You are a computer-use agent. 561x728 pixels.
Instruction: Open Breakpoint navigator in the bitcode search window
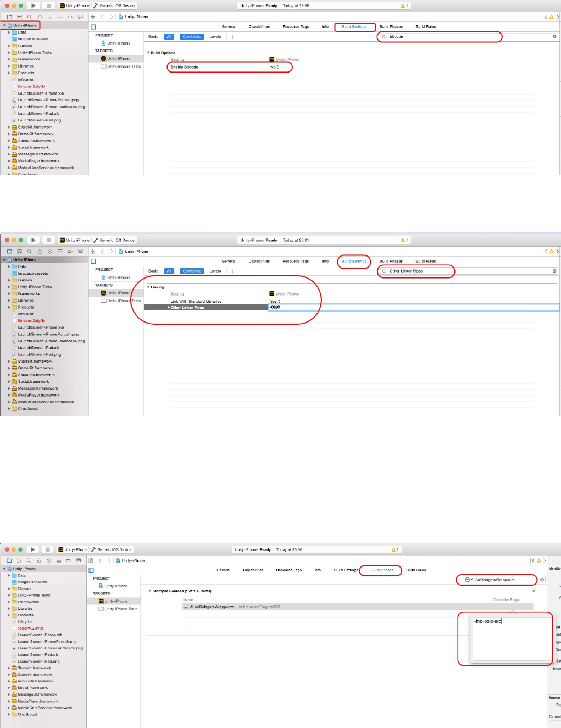click(70, 17)
